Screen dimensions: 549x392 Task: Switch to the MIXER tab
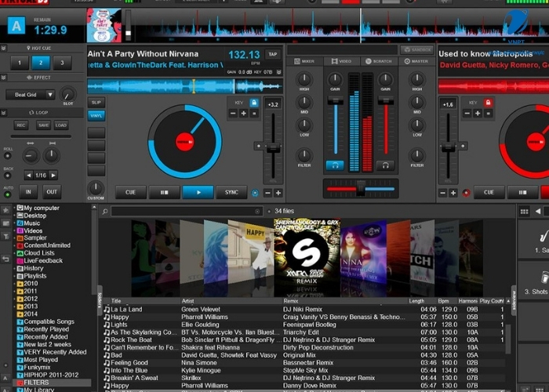pos(304,61)
